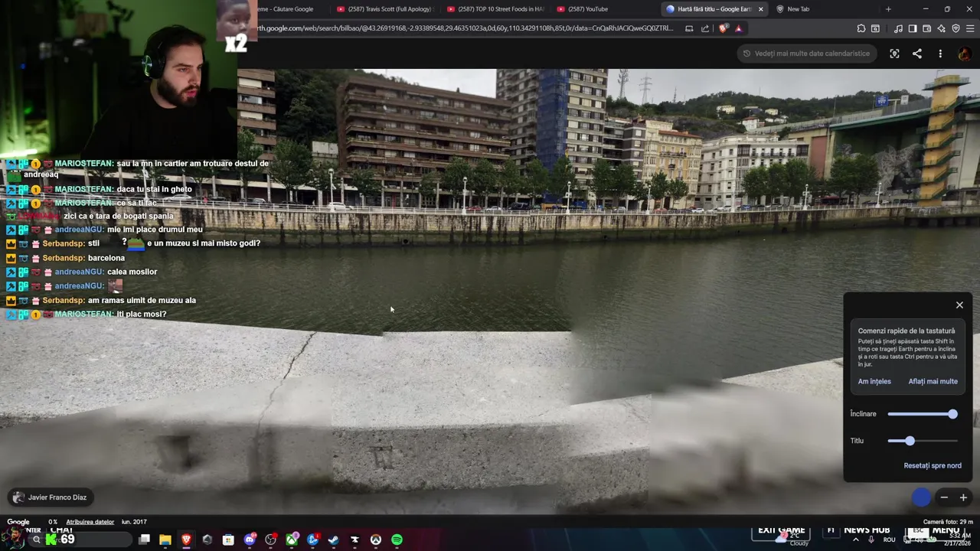
Task: Click the microphone tray icon
Action: 871,540
